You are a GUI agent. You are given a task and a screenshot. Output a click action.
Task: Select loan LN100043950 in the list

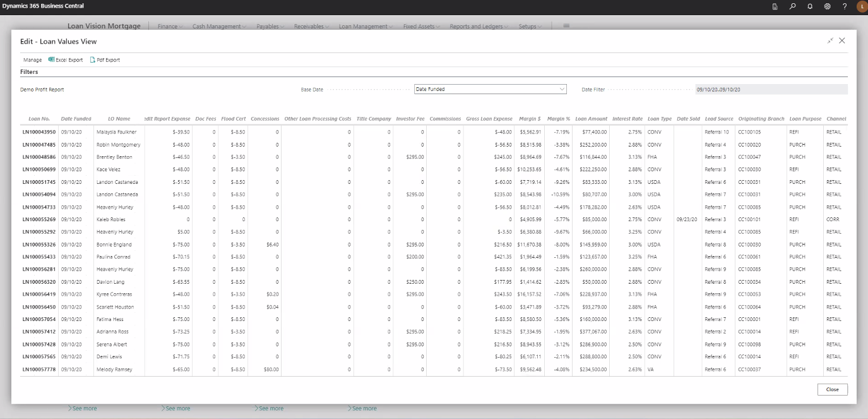(x=40, y=131)
